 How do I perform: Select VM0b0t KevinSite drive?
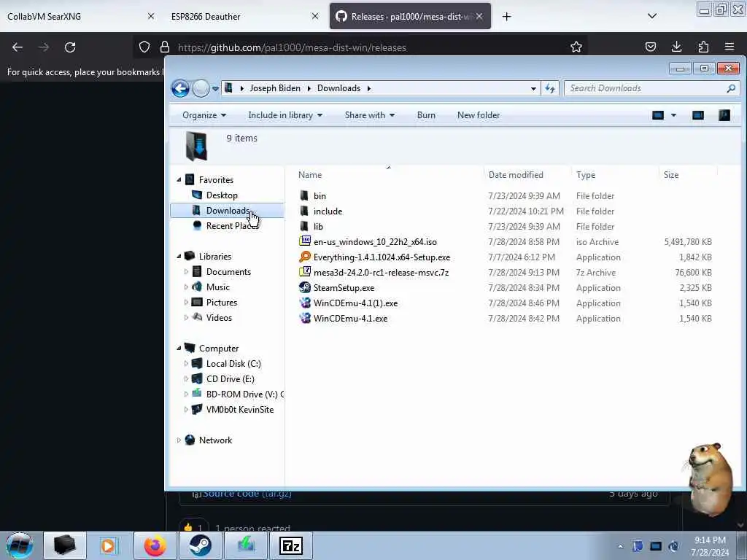pyautogui.click(x=239, y=410)
